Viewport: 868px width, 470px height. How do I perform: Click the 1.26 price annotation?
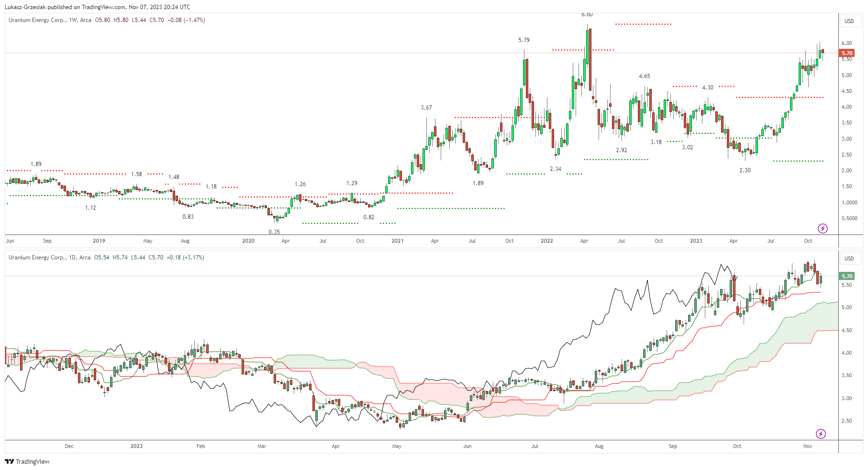pyautogui.click(x=300, y=184)
